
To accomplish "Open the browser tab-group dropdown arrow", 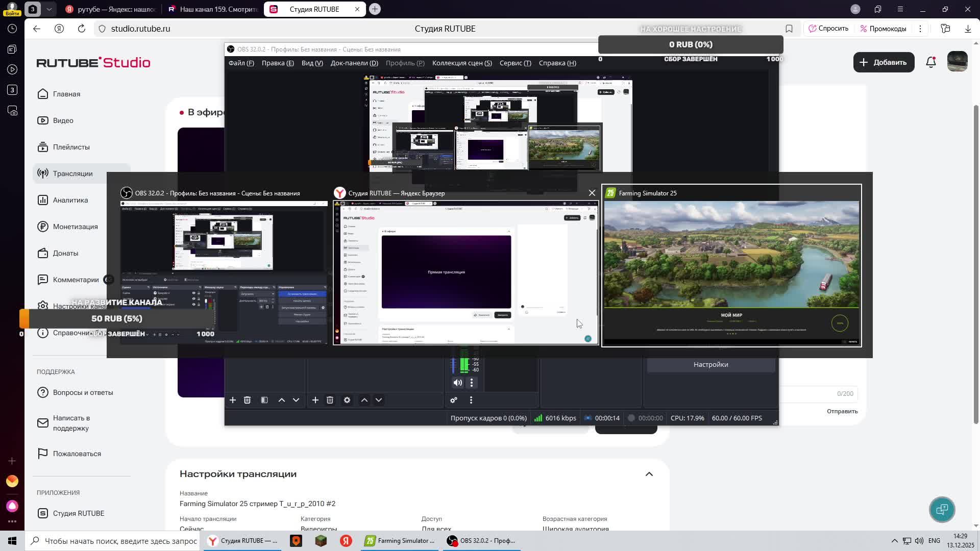I will pos(49,9).
